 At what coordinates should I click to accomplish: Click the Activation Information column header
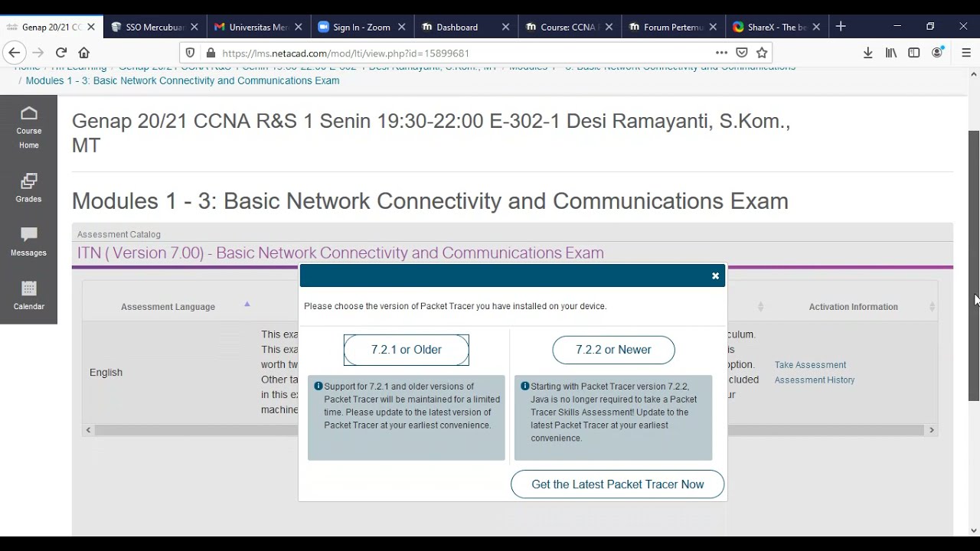(854, 307)
